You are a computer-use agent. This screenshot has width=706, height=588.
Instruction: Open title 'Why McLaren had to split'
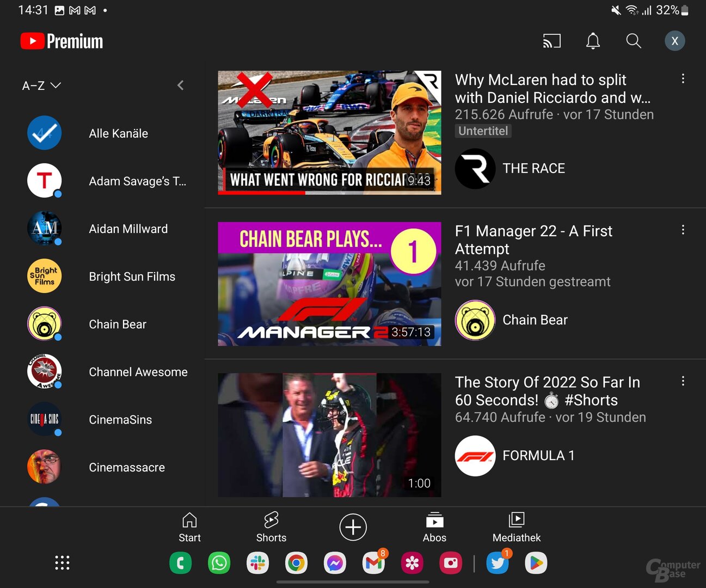click(552, 89)
